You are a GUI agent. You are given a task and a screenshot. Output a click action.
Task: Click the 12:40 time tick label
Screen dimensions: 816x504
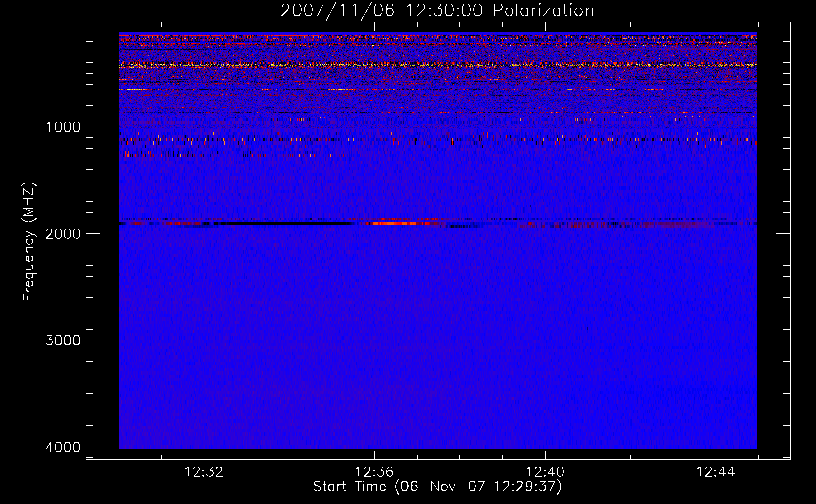(545, 472)
